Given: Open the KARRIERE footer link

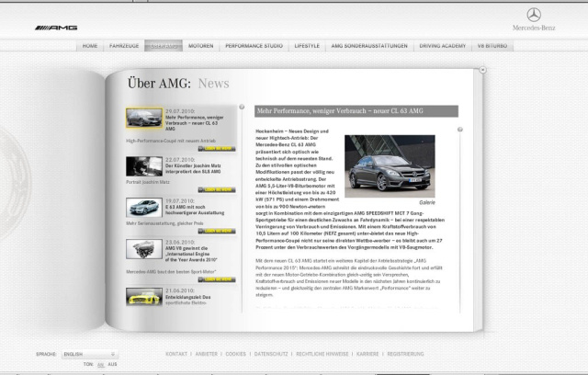Looking at the screenshot, I should coord(367,354).
